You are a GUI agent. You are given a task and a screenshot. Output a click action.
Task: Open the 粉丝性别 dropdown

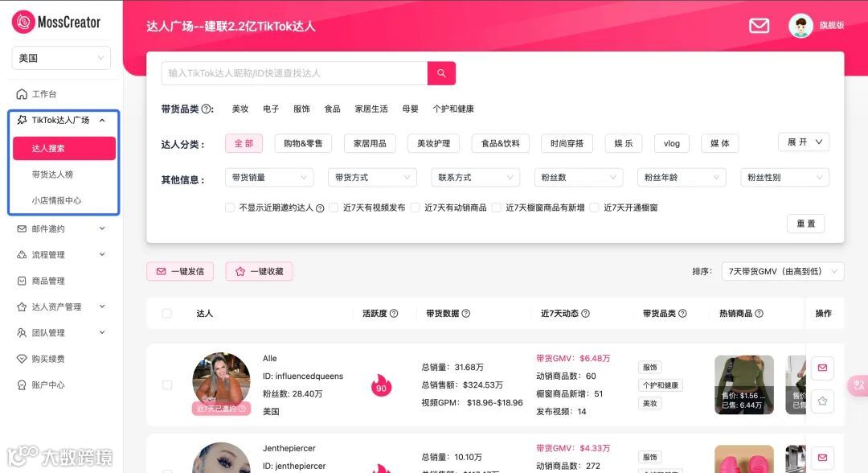point(784,177)
